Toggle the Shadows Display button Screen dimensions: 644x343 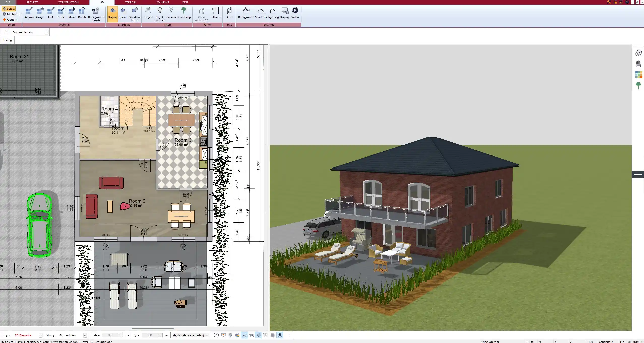(112, 14)
